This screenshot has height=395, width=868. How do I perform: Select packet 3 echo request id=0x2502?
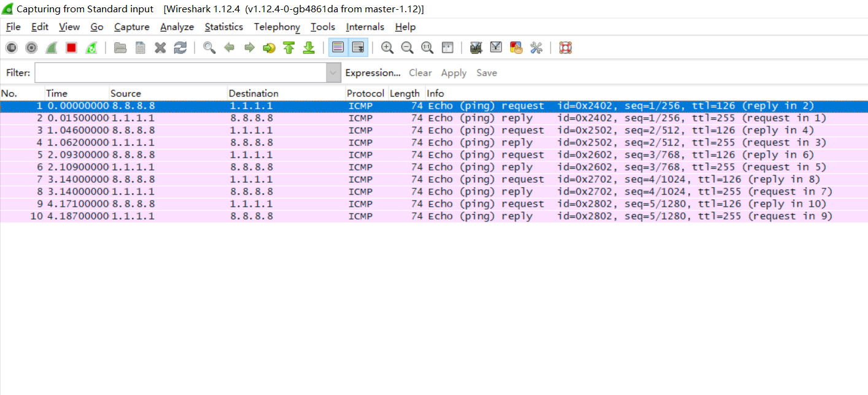coord(434,130)
